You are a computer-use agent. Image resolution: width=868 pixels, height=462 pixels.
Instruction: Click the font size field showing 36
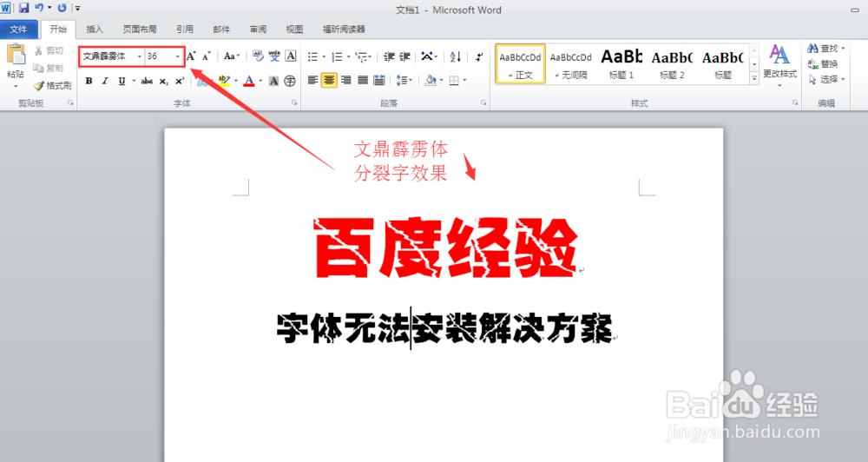tap(159, 56)
